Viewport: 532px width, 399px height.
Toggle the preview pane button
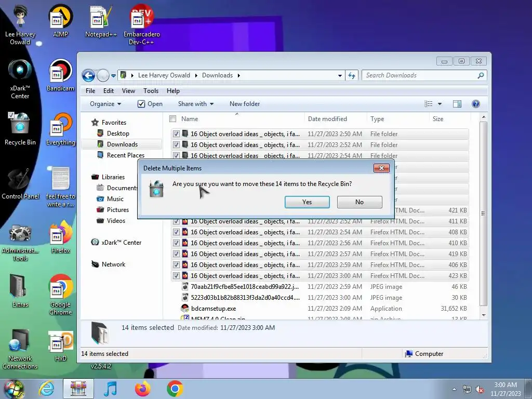coord(457,104)
